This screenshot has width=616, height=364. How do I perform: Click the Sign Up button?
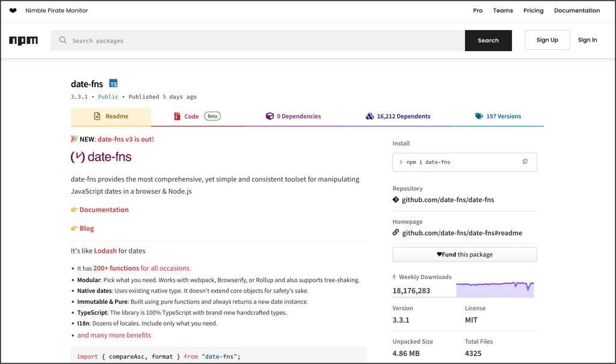pyautogui.click(x=547, y=40)
